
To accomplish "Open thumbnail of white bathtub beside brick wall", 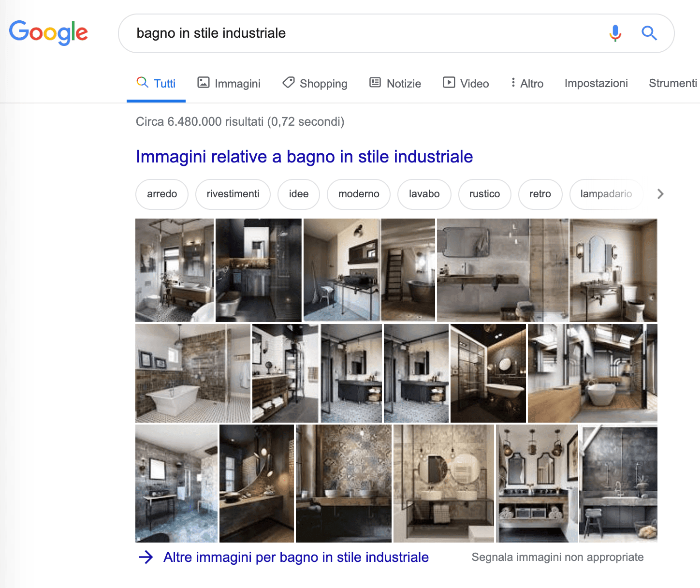I will point(193,373).
